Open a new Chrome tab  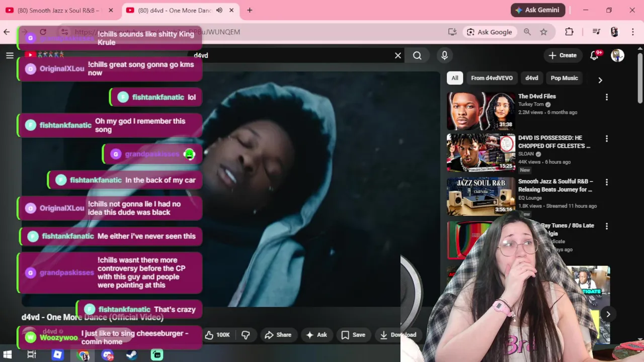(x=250, y=10)
